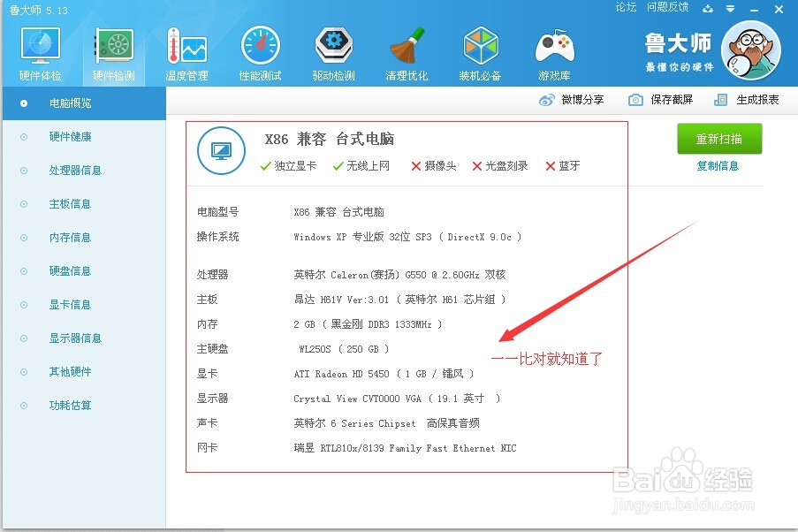Click the red X beside 蓝牙
798x532 pixels.
(x=552, y=164)
